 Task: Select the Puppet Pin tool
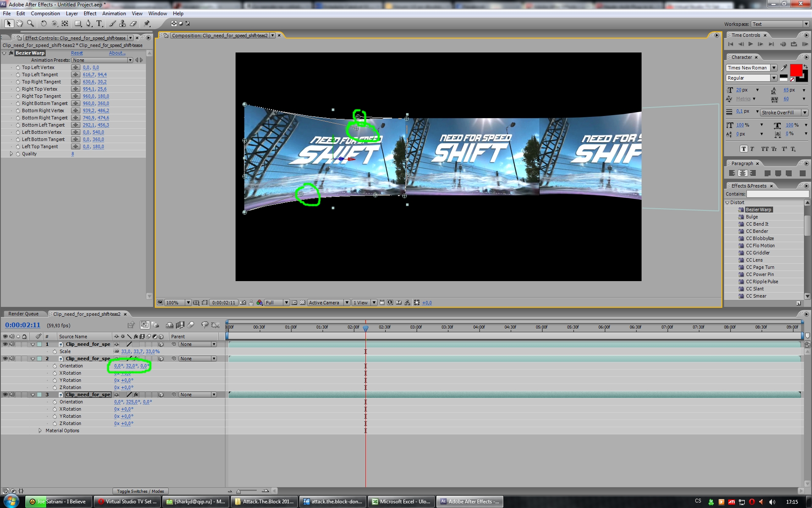147,24
